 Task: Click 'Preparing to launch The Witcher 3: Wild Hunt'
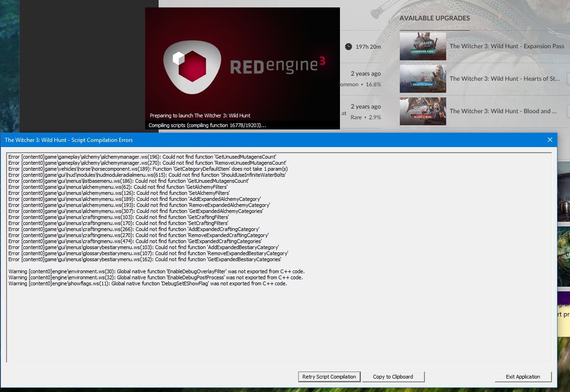(200, 116)
